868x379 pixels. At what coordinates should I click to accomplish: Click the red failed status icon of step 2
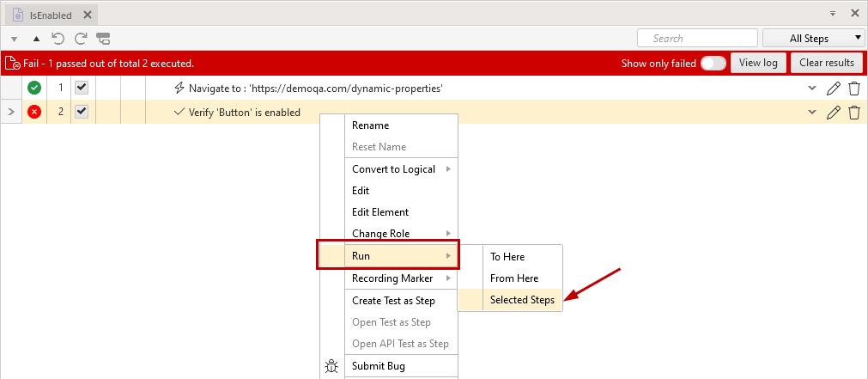[x=34, y=112]
